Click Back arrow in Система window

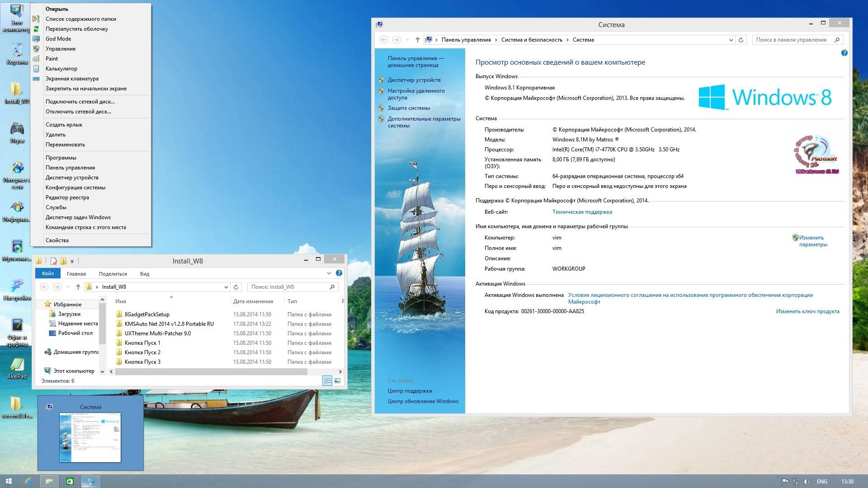tap(383, 40)
